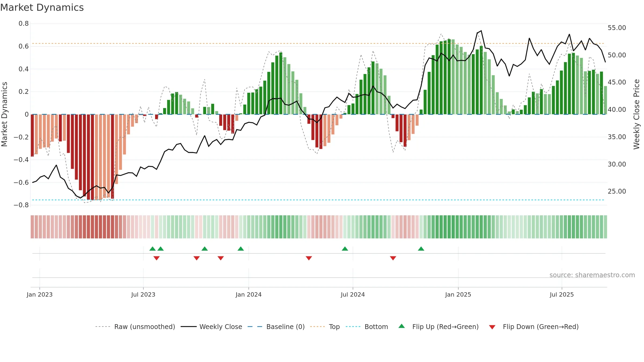Click the Jul 2024 x-axis label
This screenshot has height=362, width=644.
coord(353,294)
